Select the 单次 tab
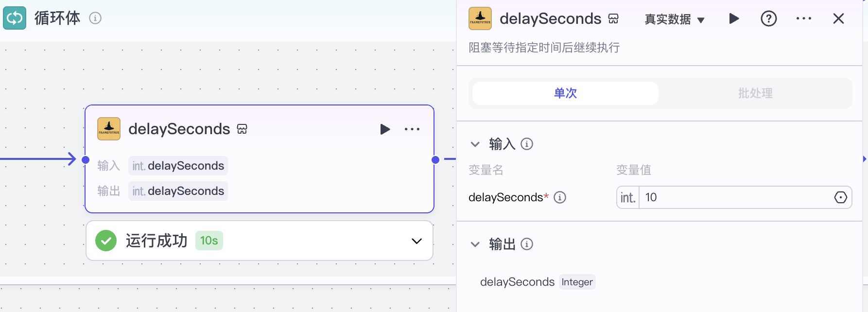The height and width of the screenshot is (312, 868). pos(565,93)
